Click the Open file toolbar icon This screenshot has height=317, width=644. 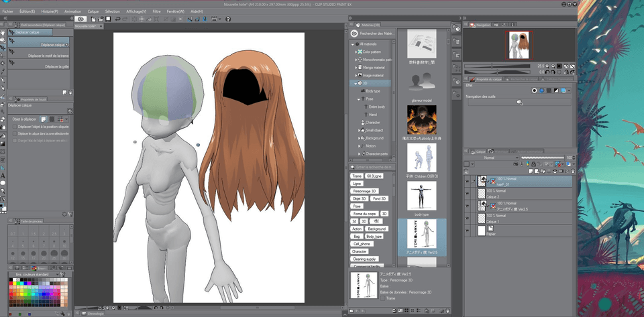[x=101, y=19]
